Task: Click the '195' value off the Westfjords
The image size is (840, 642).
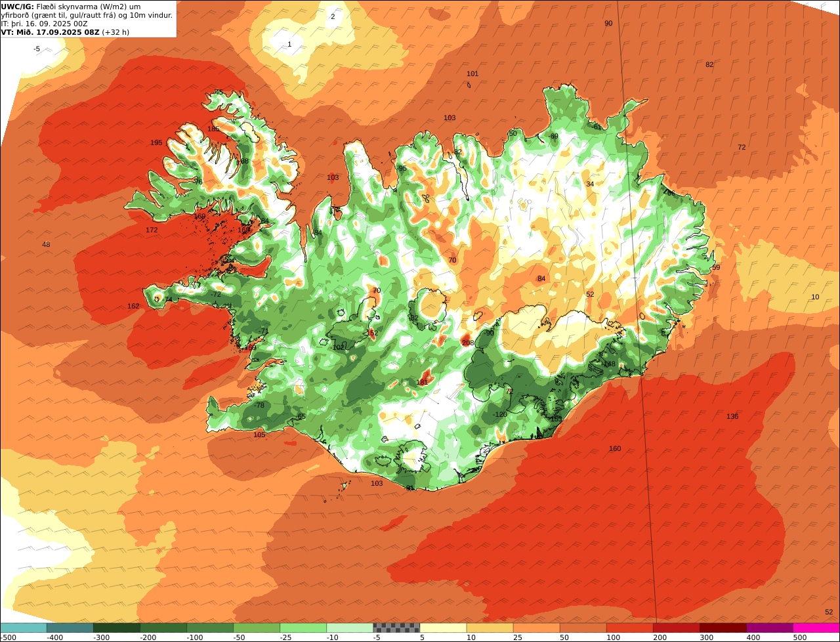Action: click(156, 142)
